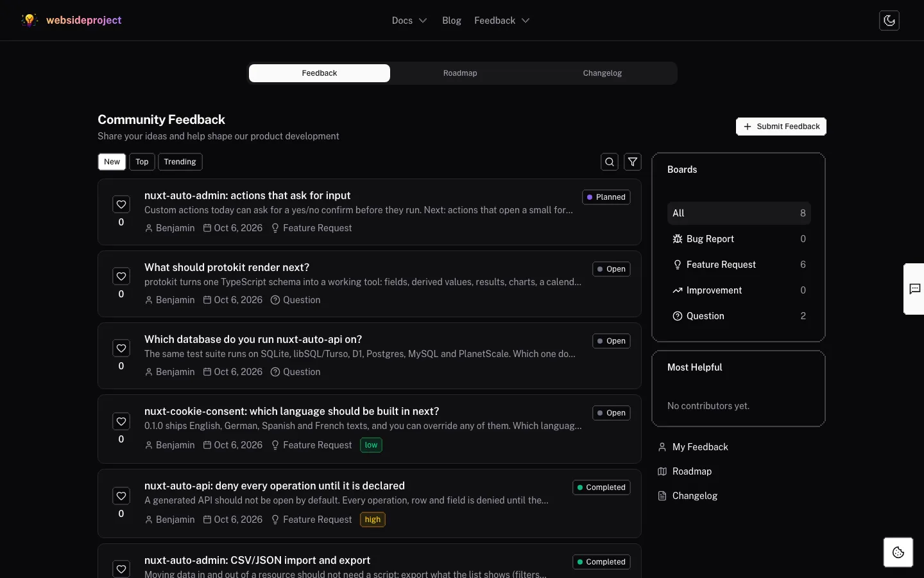Screen dimensions: 924x578
Task: Like the "What should protokit render next?" post
Action: coord(121,276)
